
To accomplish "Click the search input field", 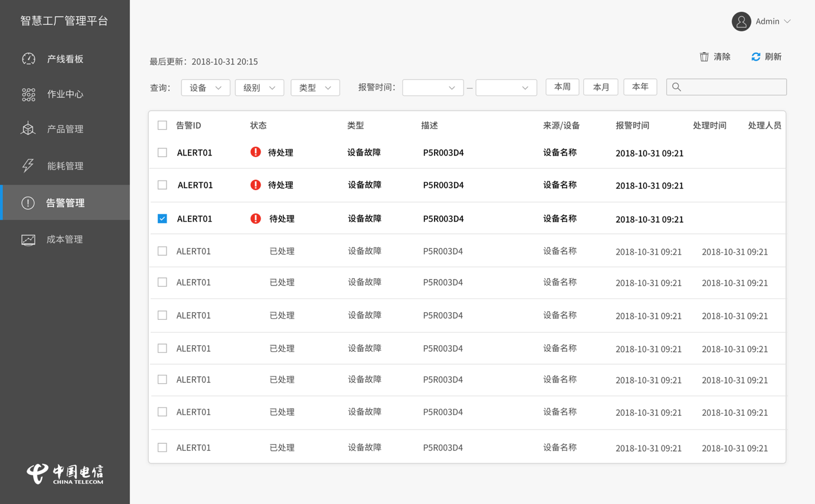I will [x=732, y=87].
